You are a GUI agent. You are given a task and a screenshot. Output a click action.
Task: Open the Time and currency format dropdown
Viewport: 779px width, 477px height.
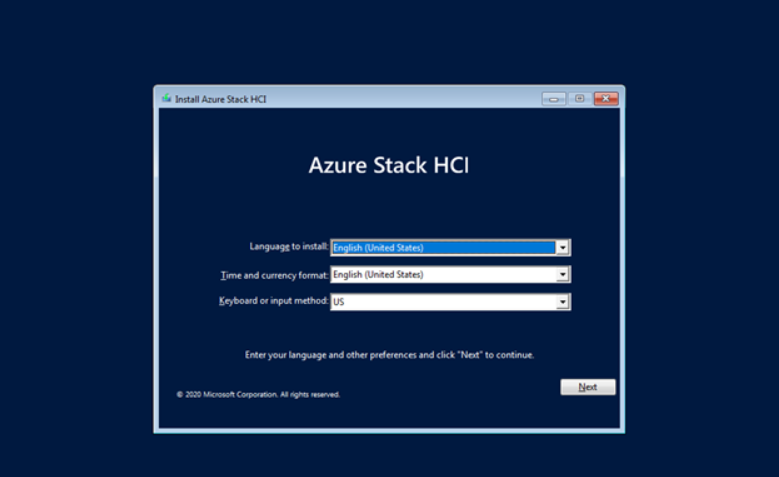pyautogui.click(x=451, y=274)
